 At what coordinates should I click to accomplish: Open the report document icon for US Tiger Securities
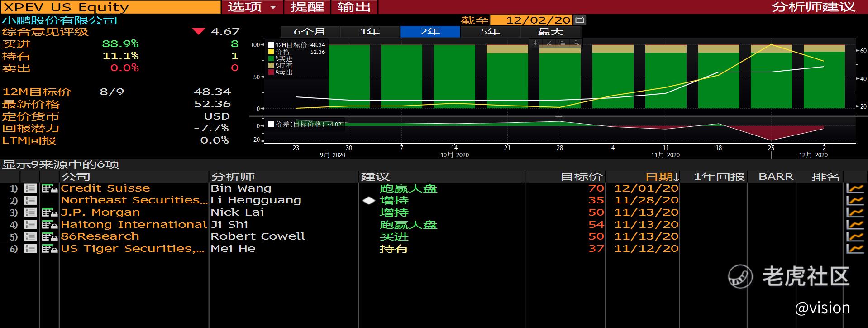click(x=30, y=249)
